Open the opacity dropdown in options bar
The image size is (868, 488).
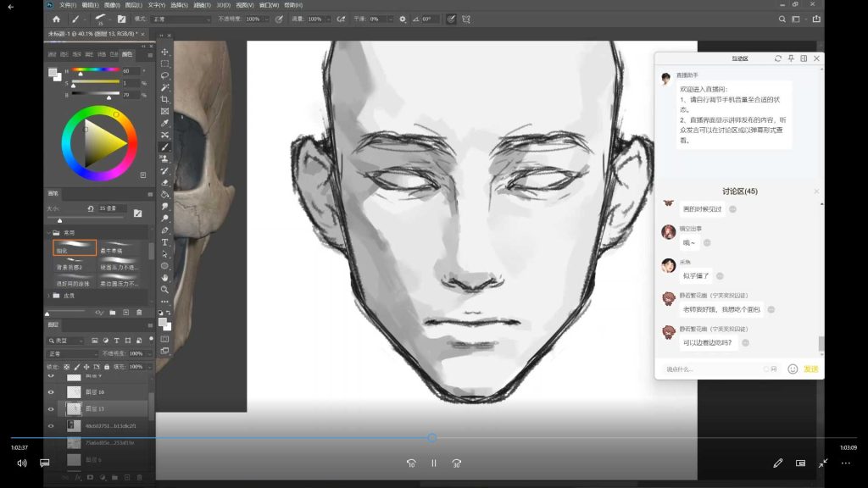(266, 19)
